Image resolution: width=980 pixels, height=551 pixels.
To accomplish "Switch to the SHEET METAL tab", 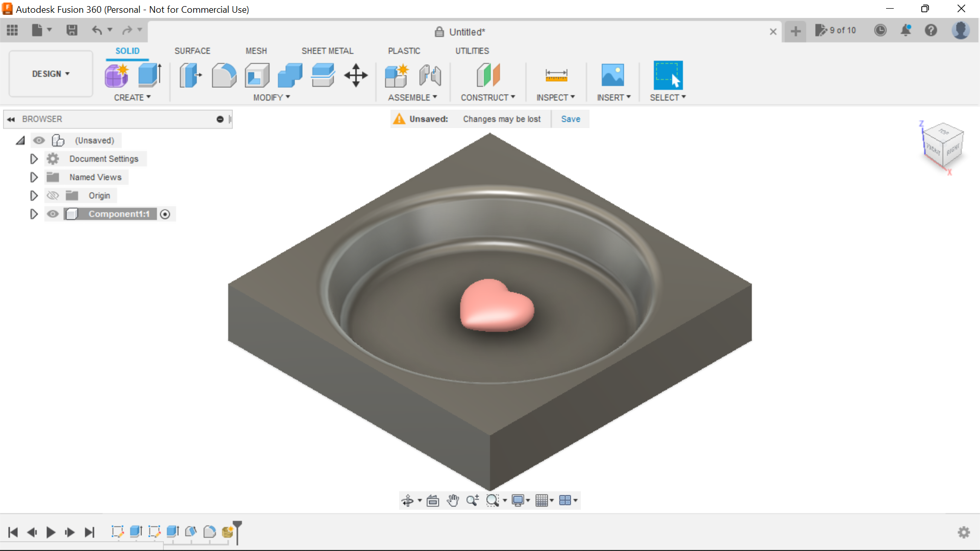I will [x=327, y=51].
